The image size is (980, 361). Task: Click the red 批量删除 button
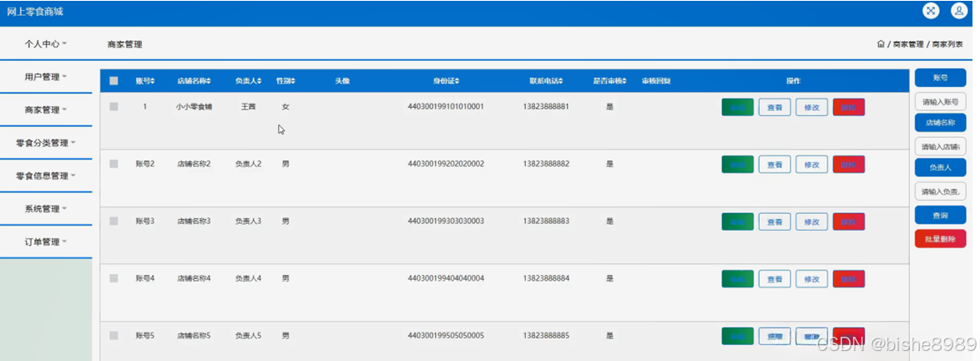click(x=941, y=238)
